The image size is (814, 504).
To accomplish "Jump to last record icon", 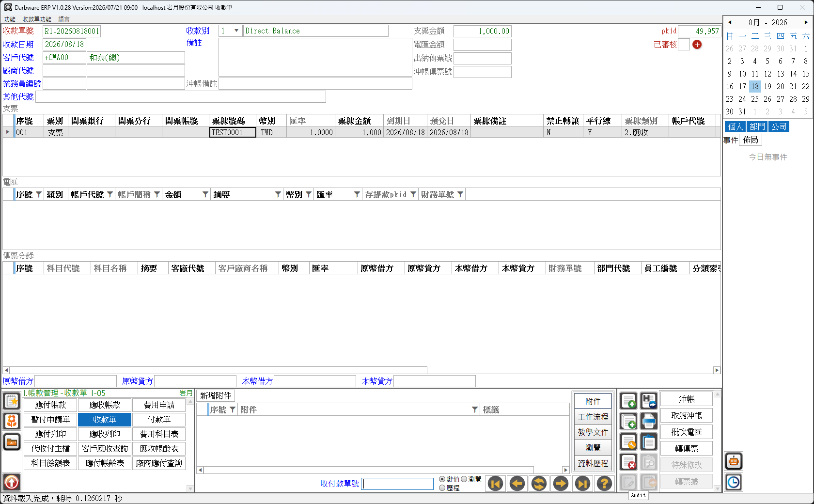I will pyautogui.click(x=583, y=483).
